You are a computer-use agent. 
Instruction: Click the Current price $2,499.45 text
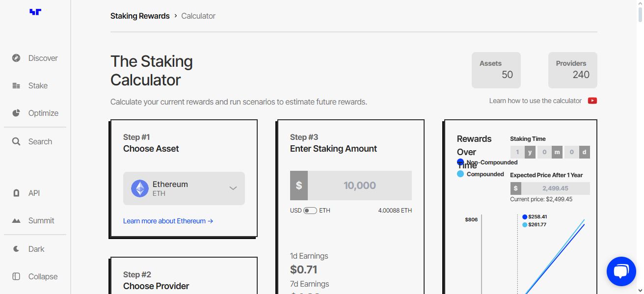click(541, 199)
